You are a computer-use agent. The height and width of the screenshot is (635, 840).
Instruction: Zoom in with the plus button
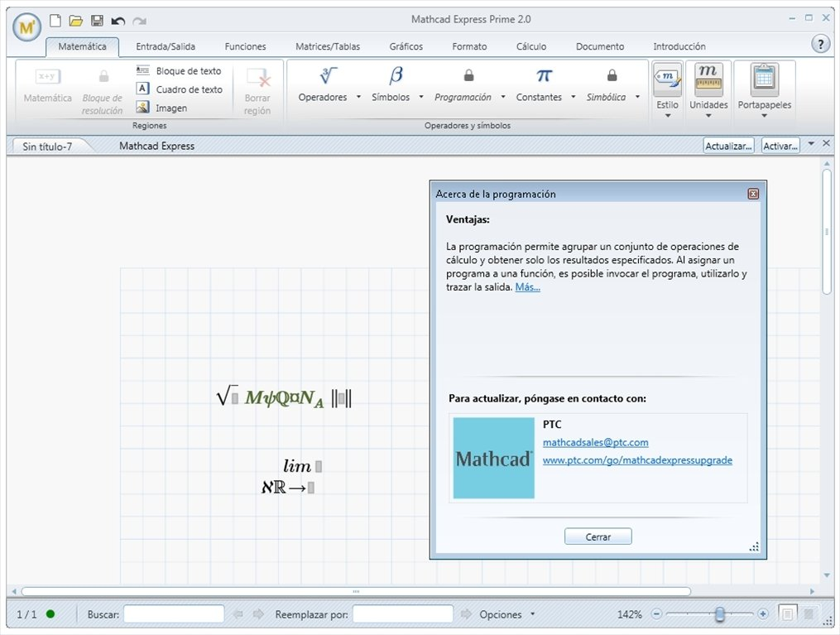point(763,614)
